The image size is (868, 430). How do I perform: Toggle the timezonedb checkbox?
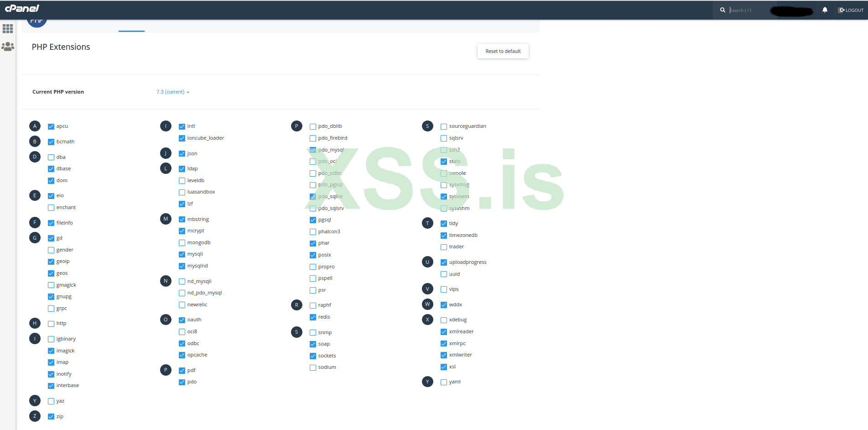444,236
